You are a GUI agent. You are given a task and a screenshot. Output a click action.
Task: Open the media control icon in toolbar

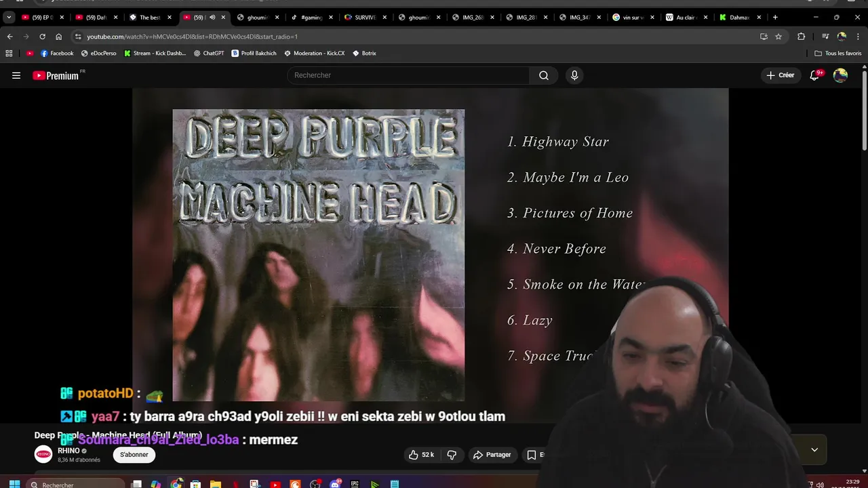pos(825,37)
